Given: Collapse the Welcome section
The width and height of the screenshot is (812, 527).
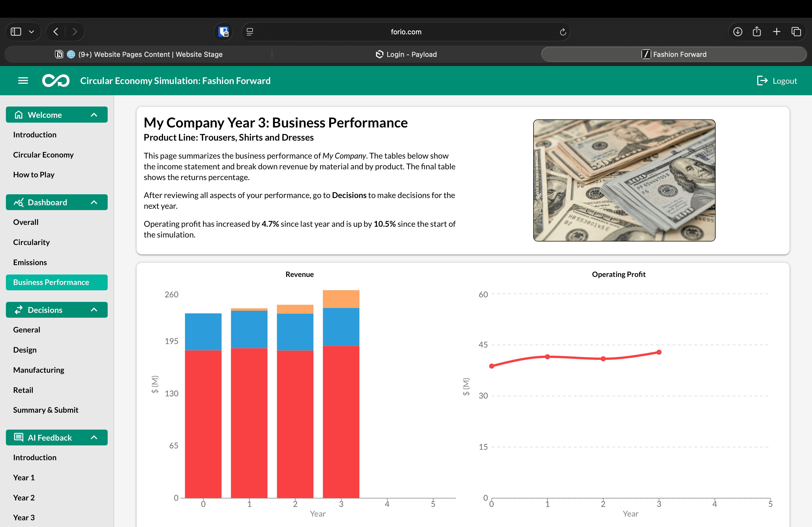Looking at the screenshot, I should point(94,115).
